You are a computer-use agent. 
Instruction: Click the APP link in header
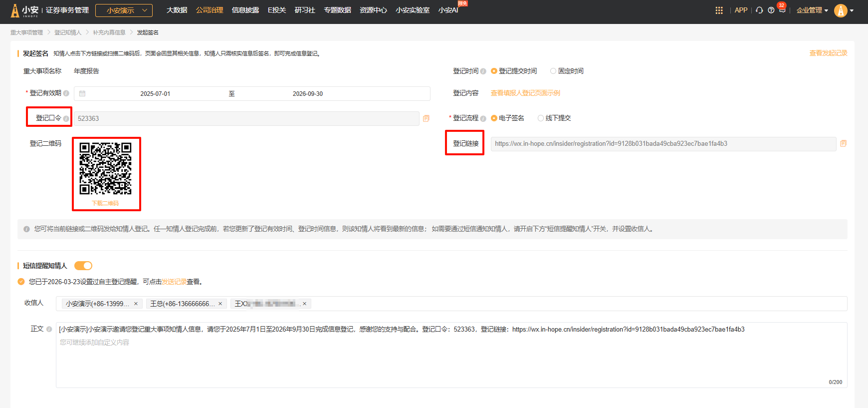pyautogui.click(x=741, y=10)
